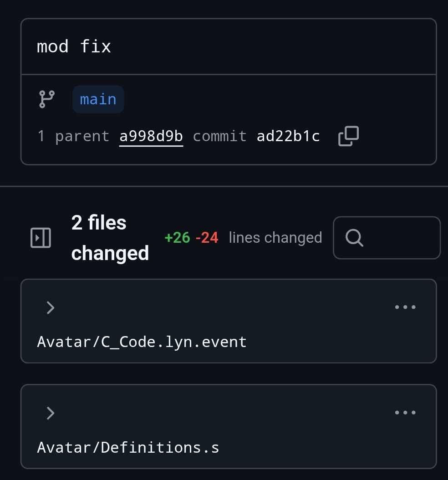The height and width of the screenshot is (480, 448).
Task: Go to parent commit a998d9b
Action: 151,136
